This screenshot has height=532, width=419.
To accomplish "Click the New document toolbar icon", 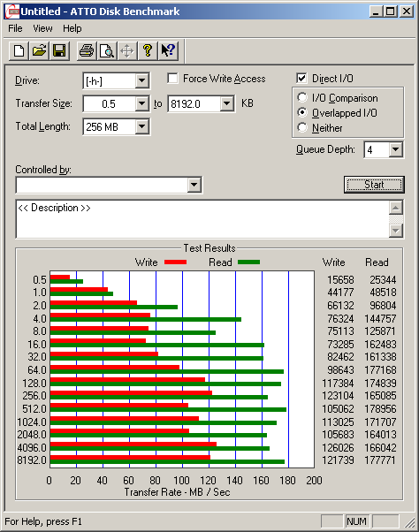I will (x=19, y=51).
